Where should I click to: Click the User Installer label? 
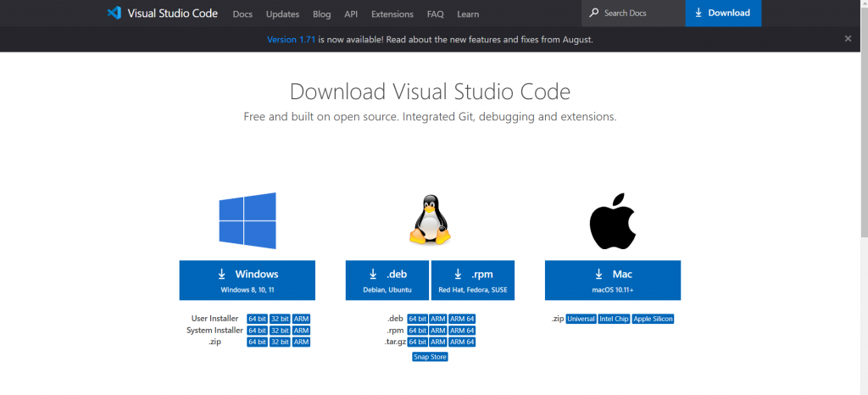pyautogui.click(x=214, y=319)
